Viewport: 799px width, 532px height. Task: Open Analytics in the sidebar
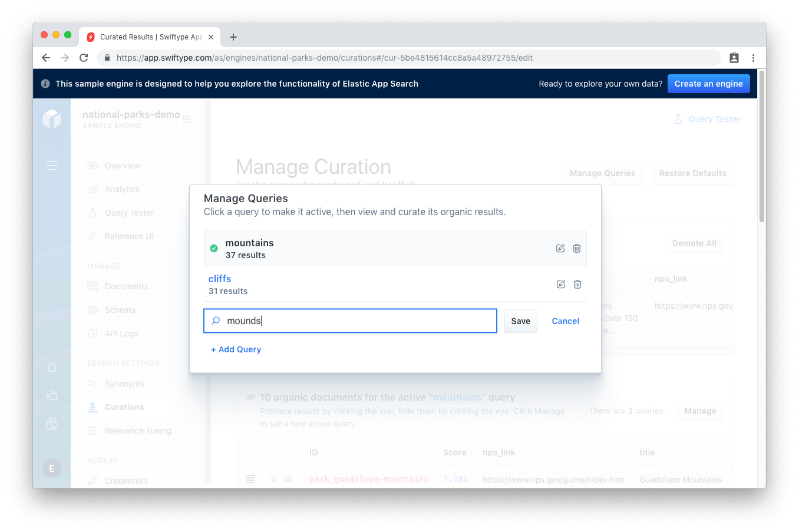122,189
